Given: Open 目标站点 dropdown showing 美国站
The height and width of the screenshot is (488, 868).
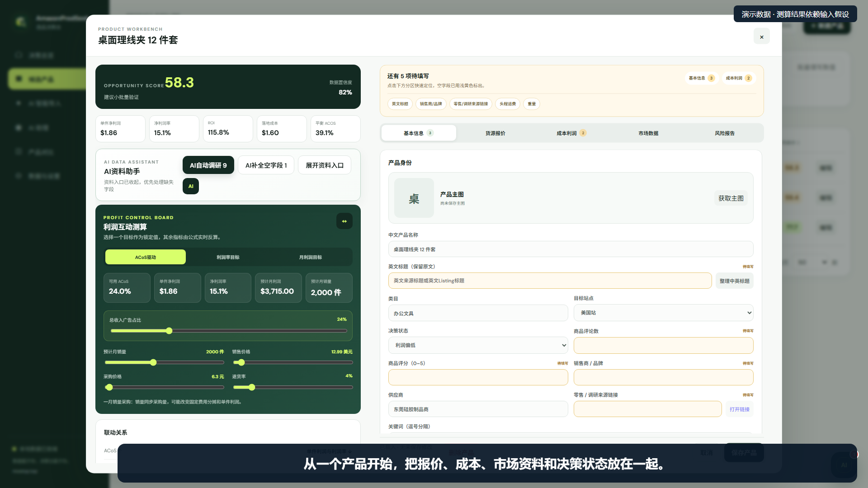Looking at the screenshot, I should (663, 313).
